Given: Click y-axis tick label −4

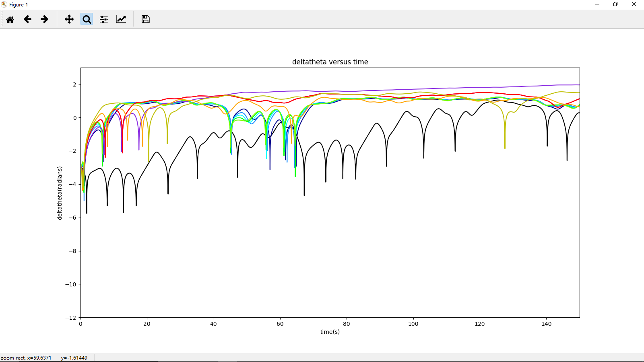Looking at the screenshot, I should pyautogui.click(x=72, y=185).
